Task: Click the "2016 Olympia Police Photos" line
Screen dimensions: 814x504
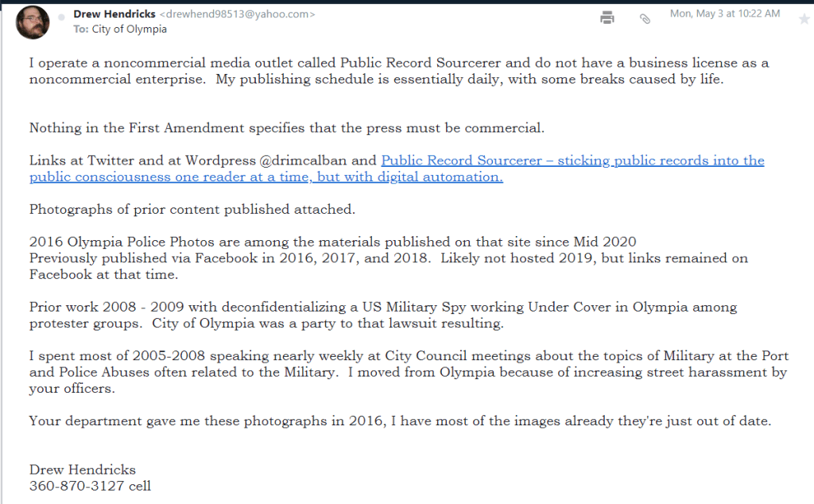Action: (332, 242)
